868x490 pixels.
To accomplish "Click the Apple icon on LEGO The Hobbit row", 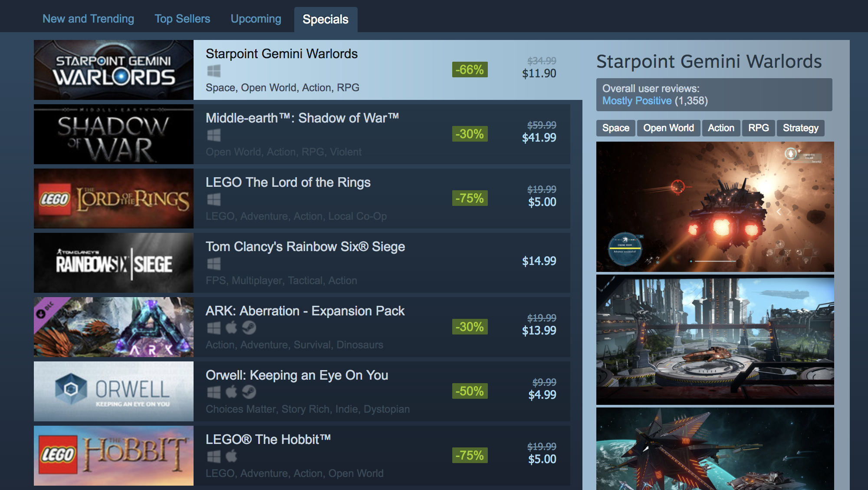I will (x=231, y=456).
